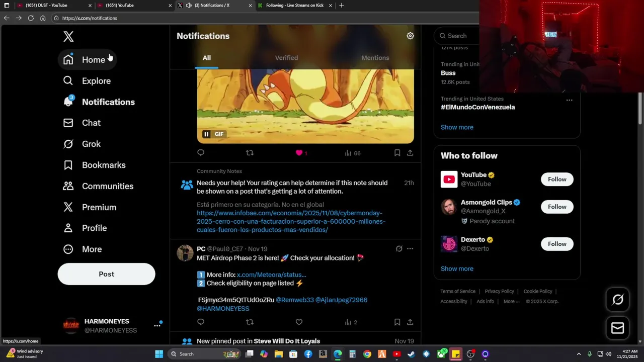
Task: Reply to PC's MET Airdrop post
Action: coord(201,322)
